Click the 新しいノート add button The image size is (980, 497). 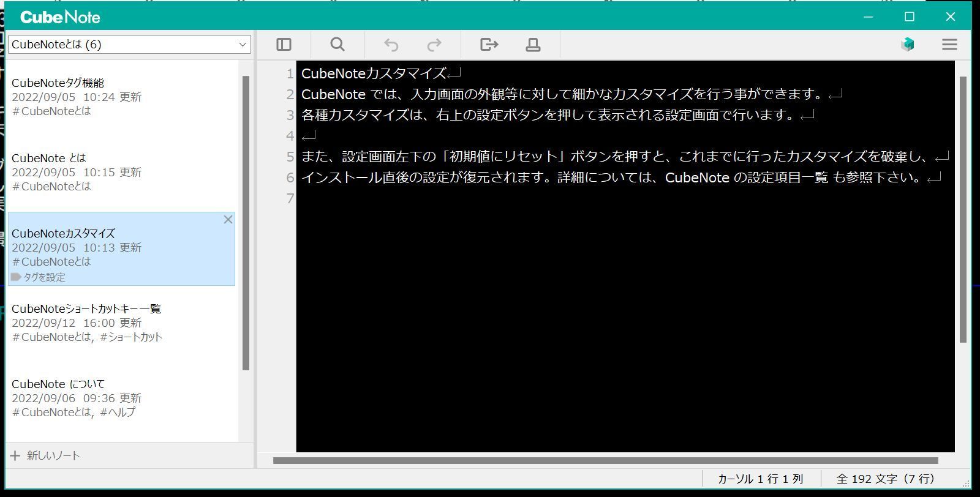pos(46,455)
